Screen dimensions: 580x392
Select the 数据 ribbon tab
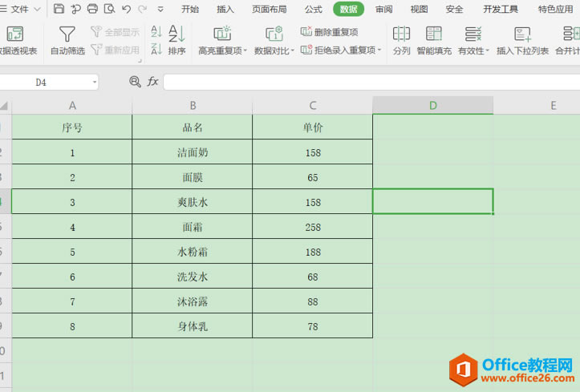coord(348,10)
